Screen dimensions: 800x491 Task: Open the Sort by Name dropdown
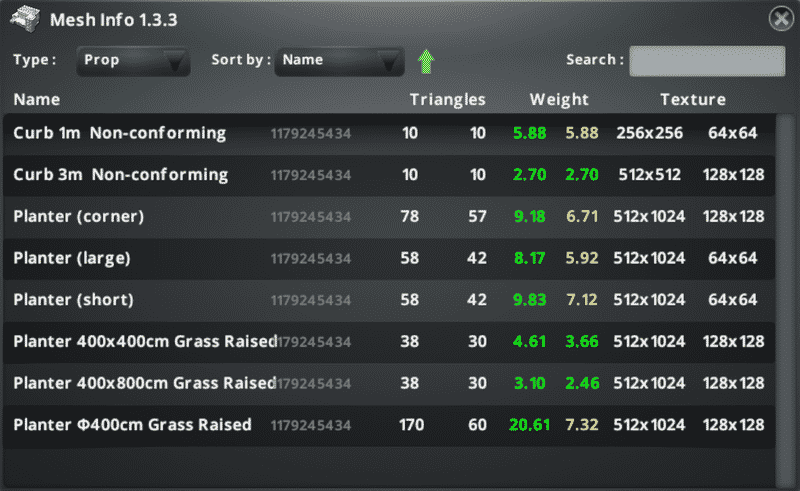point(340,60)
